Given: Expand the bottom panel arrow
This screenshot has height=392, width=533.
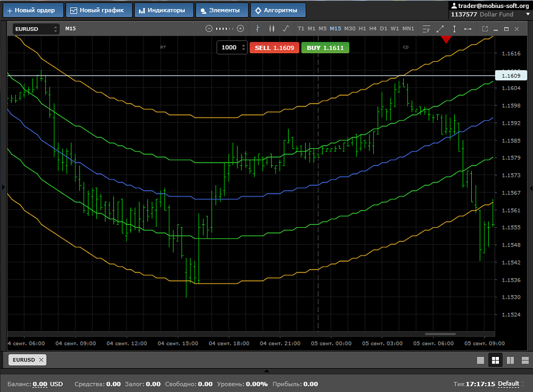Looking at the screenshot, I should click(266, 371).
